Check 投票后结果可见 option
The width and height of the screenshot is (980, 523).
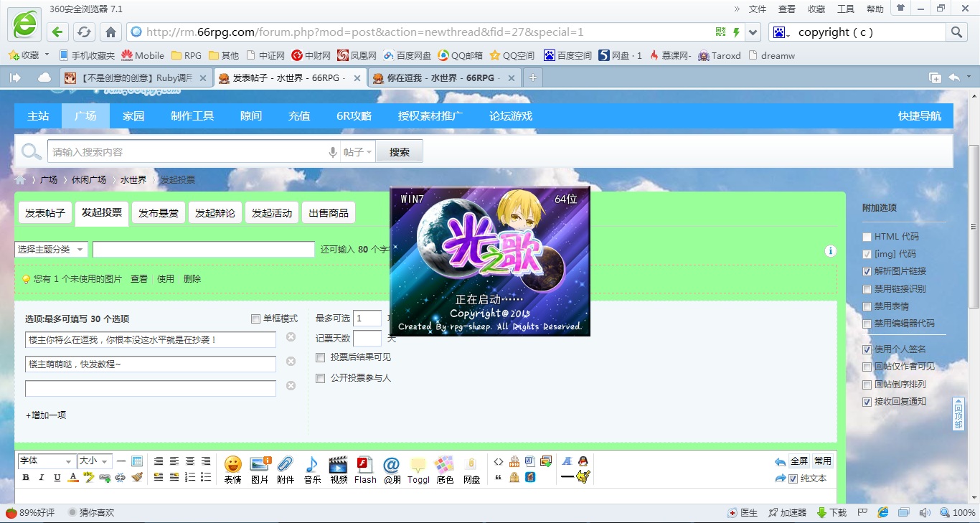(x=321, y=357)
